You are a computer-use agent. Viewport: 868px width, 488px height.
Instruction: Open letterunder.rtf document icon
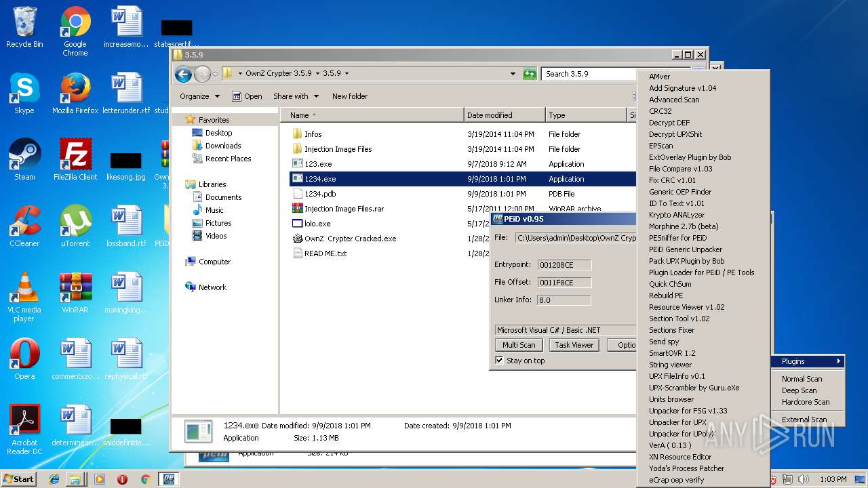pos(126,93)
